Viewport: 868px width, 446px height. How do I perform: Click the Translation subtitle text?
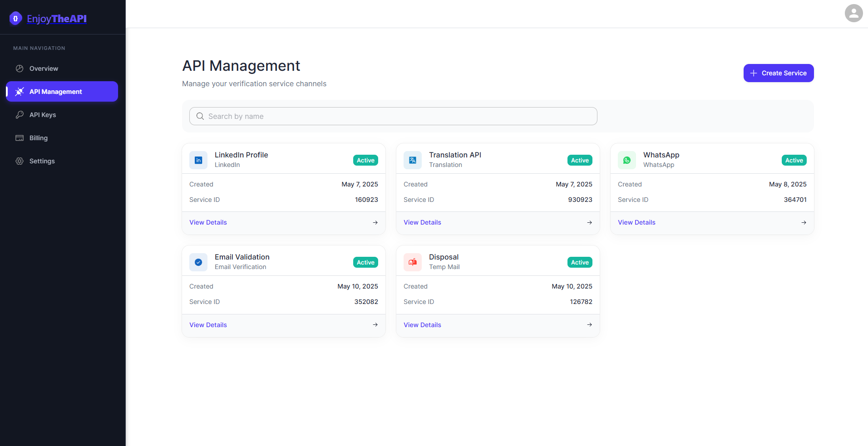point(445,165)
